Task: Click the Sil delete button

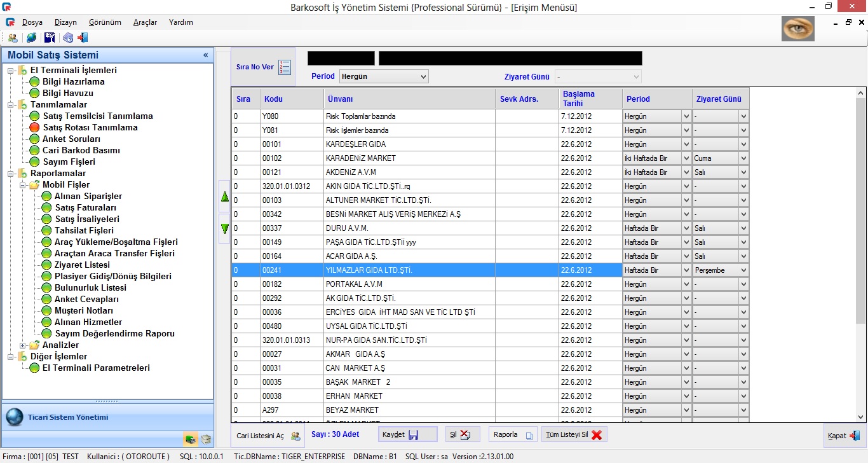Action: coord(463,434)
